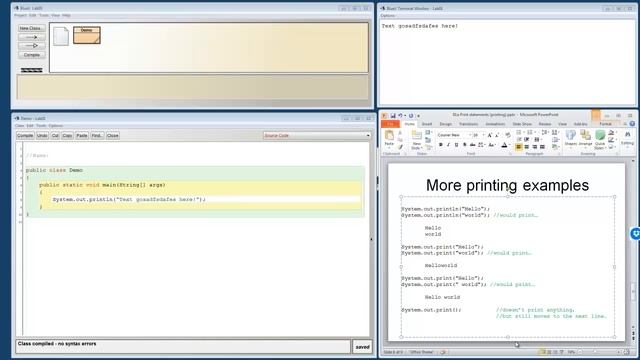
Task: Click Compile in Demo editor toolbar
Action: tap(25, 136)
